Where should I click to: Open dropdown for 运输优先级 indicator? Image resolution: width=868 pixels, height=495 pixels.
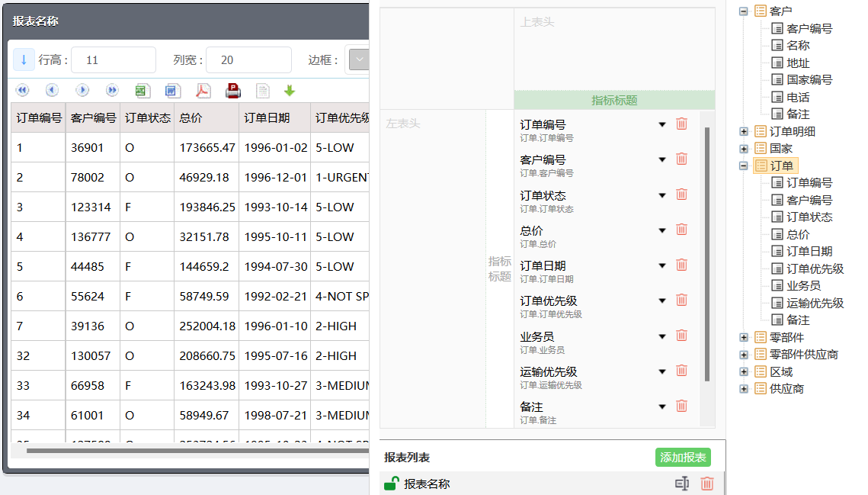tap(662, 371)
